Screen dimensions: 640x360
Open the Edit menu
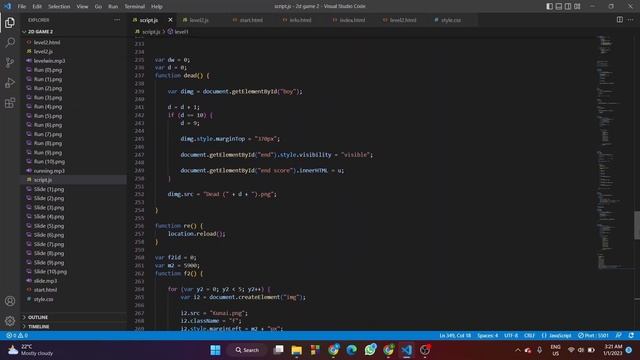(37, 7)
